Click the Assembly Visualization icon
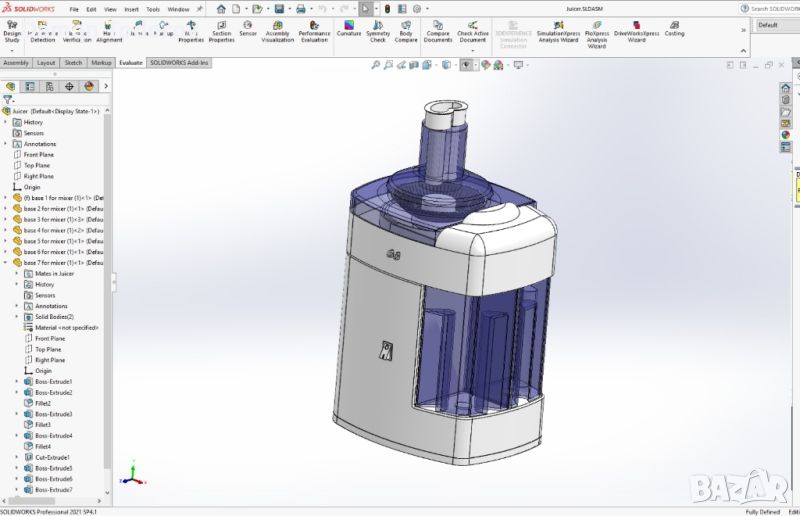Screen dimensions: 800x516 click(x=278, y=31)
